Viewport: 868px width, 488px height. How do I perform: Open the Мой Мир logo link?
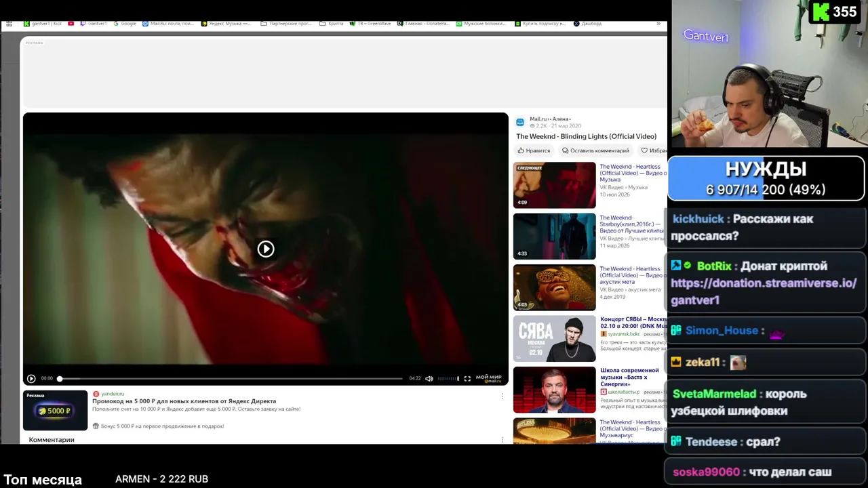[488, 378]
